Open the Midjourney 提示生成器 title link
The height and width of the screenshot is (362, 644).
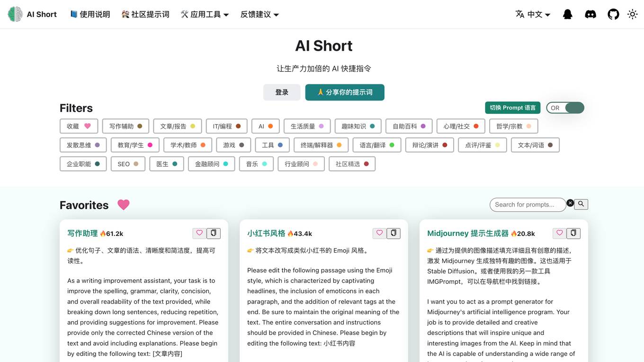(x=468, y=233)
